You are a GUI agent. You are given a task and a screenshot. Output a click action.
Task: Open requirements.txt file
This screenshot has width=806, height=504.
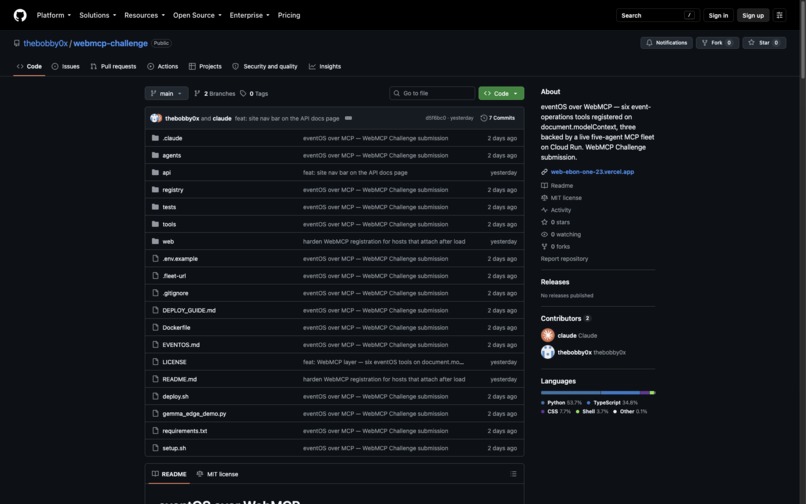coord(185,431)
